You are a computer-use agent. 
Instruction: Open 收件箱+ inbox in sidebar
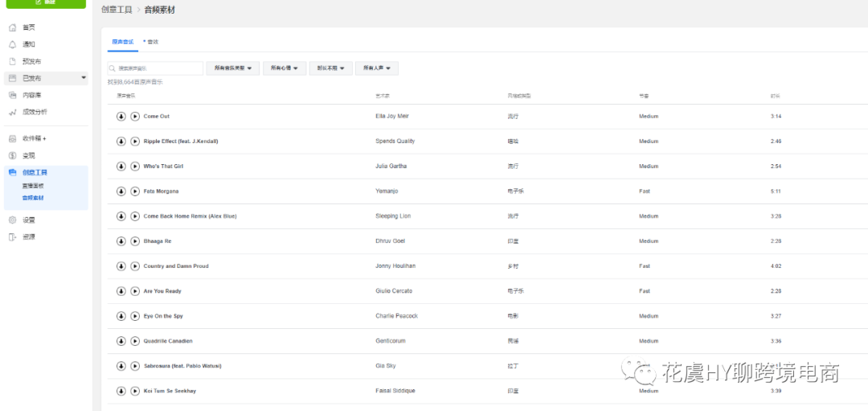[35, 138]
